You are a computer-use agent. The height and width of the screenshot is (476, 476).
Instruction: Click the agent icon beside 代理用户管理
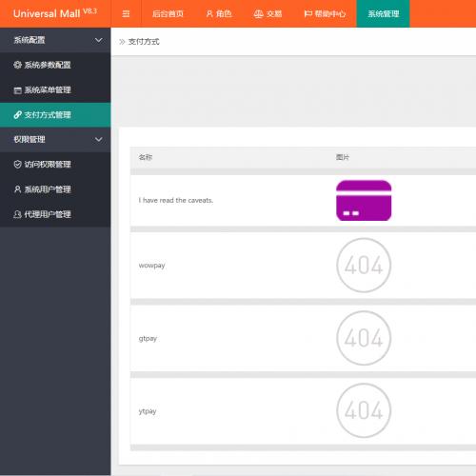17,214
